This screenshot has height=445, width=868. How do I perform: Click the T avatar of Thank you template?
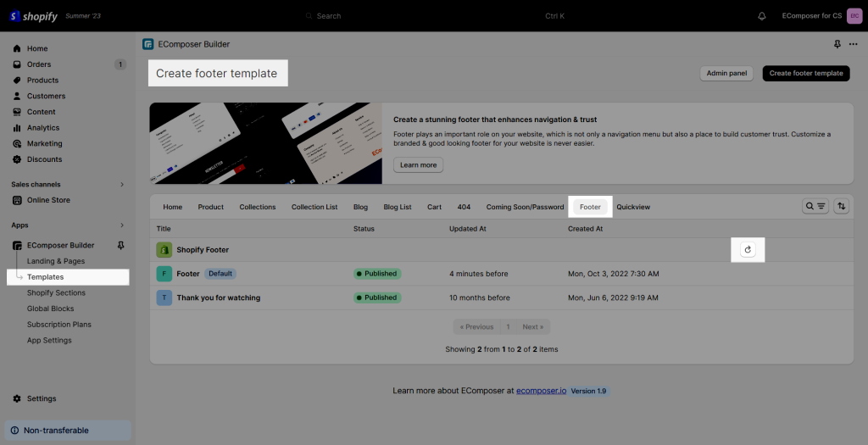point(164,298)
